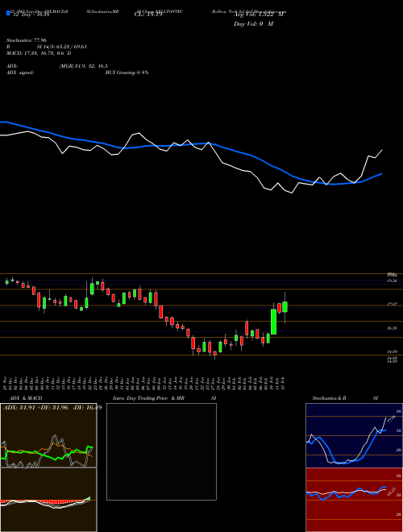
Task: Open the empty Intra Day Trading Price panel
Action: coord(161,451)
